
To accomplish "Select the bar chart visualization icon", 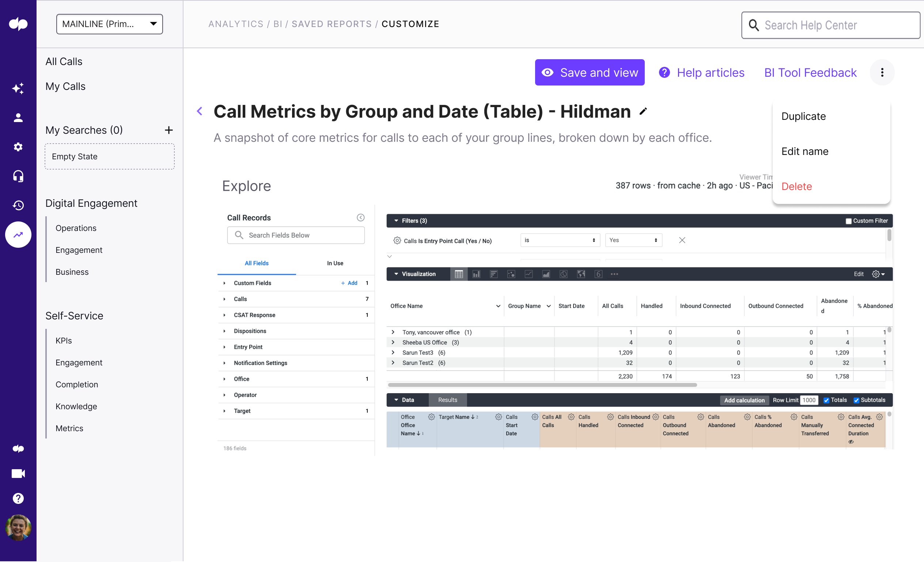I will click(x=476, y=274).
